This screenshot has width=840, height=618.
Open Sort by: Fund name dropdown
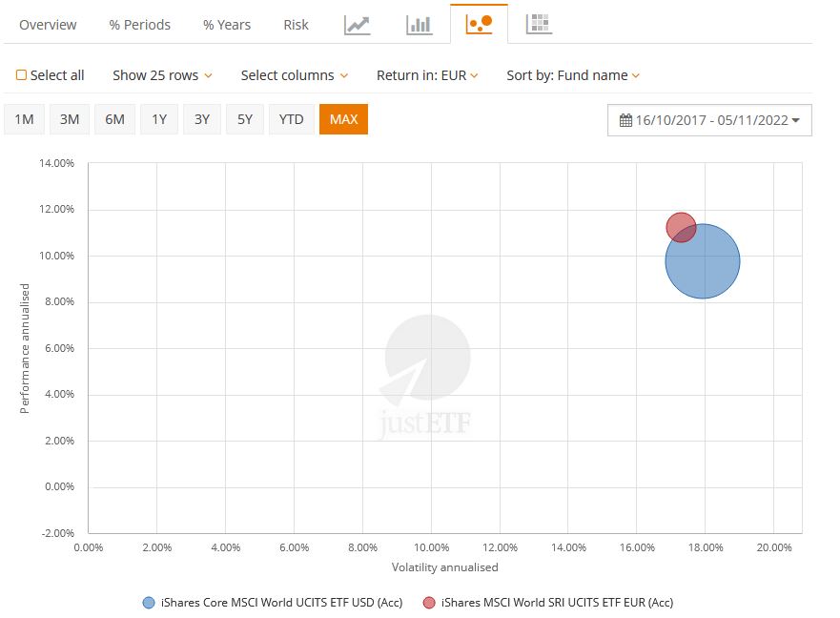573,75
